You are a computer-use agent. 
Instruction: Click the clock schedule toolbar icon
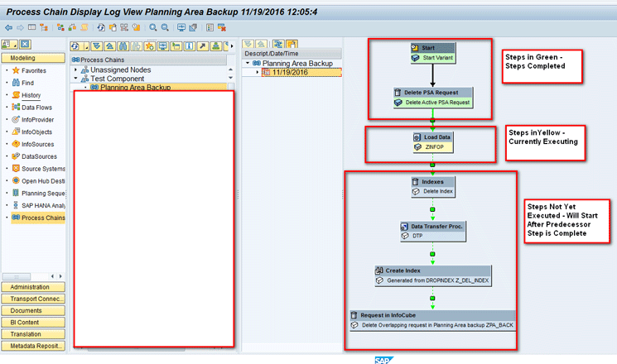tap(136, 27)
